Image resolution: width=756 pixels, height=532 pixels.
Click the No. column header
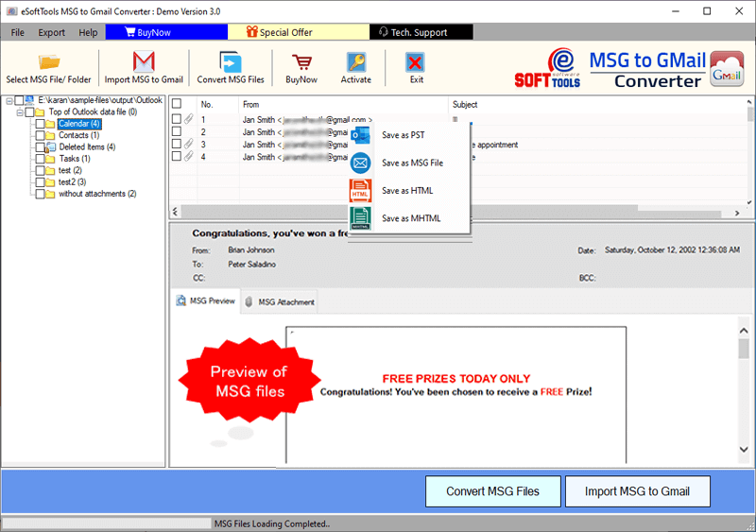pos(218,104)
